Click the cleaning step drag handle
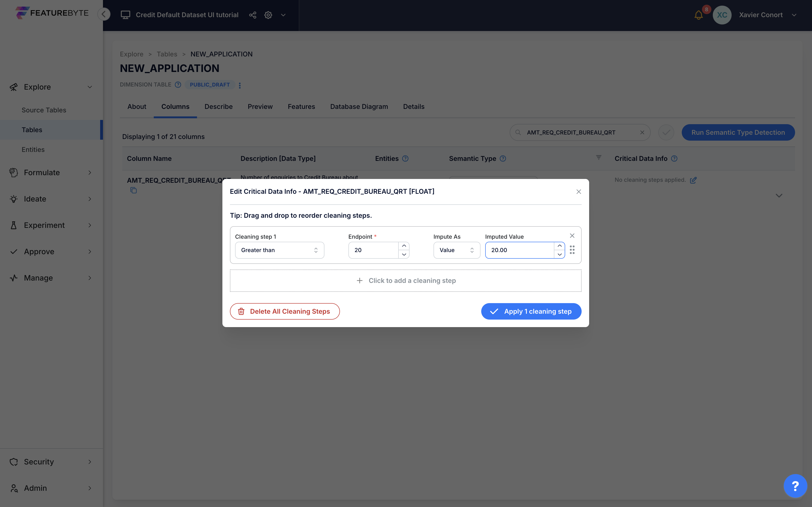The image size is (812, 507). (572, 250)
